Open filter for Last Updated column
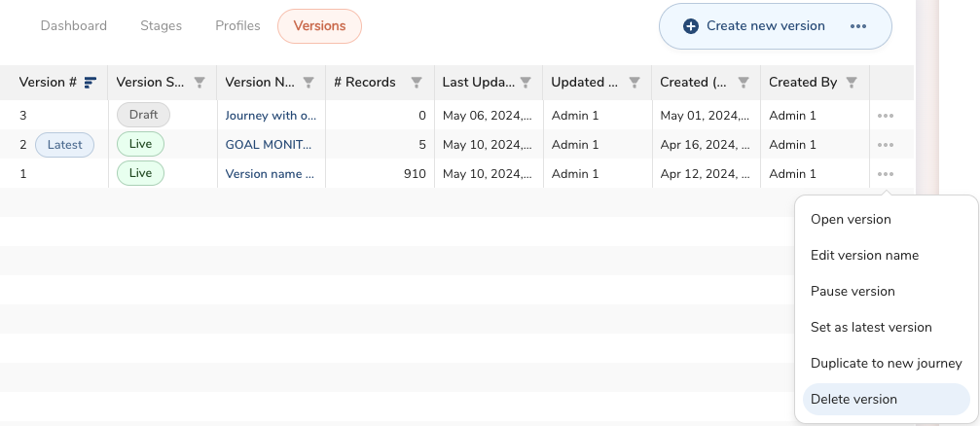Viewport: 980px width, 426px height. click(x=526, y=83)
